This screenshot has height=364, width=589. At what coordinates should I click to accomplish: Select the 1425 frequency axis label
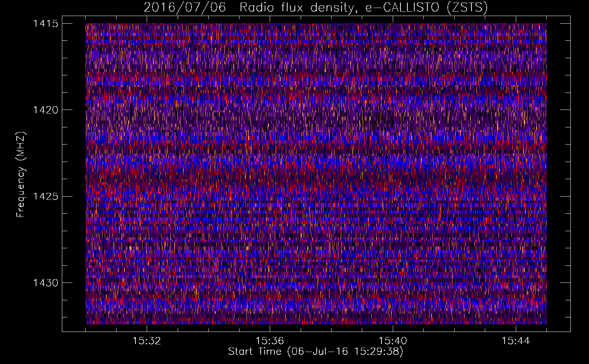click(x=46, y=197)
